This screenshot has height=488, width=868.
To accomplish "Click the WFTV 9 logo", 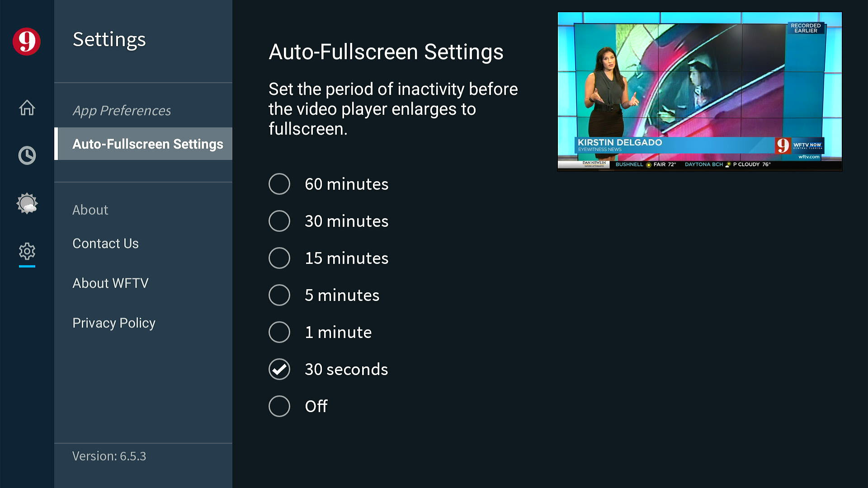I will [27, 42].
